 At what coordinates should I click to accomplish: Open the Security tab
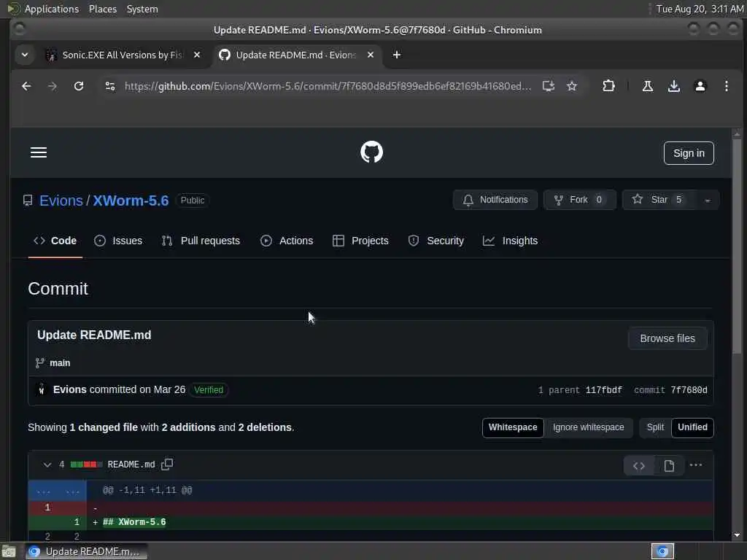pos(436,241)
